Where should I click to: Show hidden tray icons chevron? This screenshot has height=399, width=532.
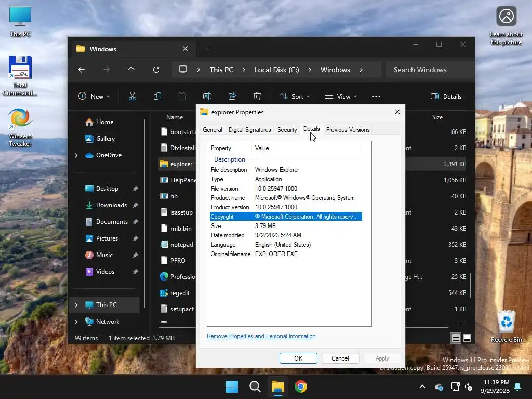[x=422, y=387]
